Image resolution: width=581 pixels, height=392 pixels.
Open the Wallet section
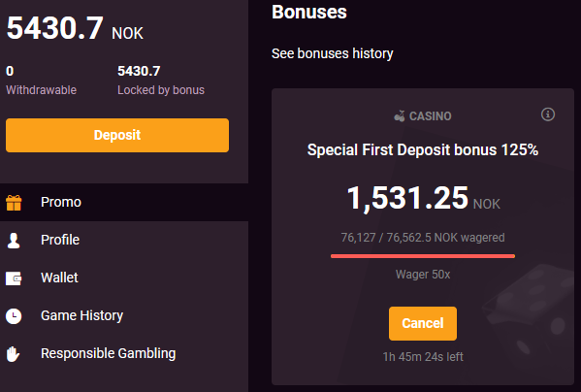pyautogui.click(x=124, y=278)
